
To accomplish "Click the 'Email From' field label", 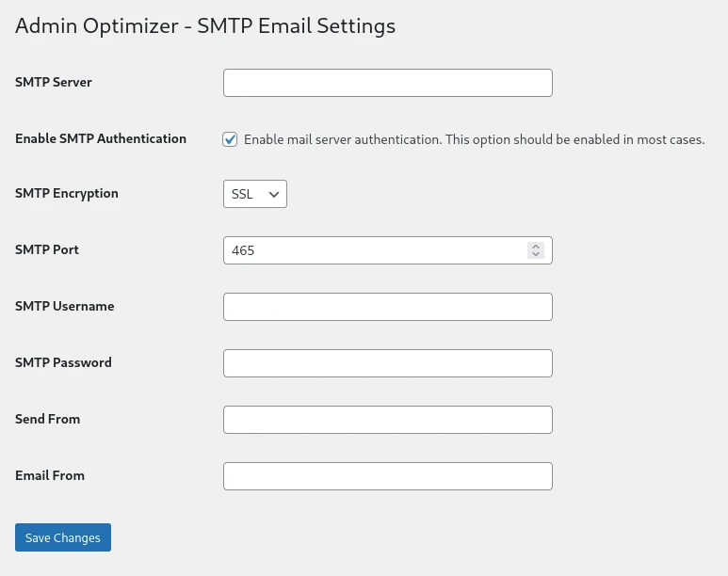I will tap(50, 475).
